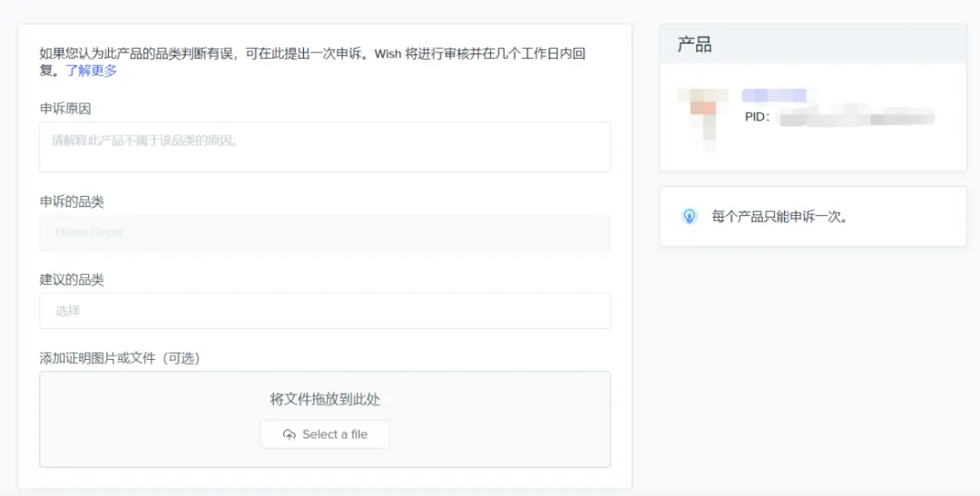The height and width of the screenshot is (496, 980).
Task: Click the 申诉的品类 label
Action: tap(72, 202)
